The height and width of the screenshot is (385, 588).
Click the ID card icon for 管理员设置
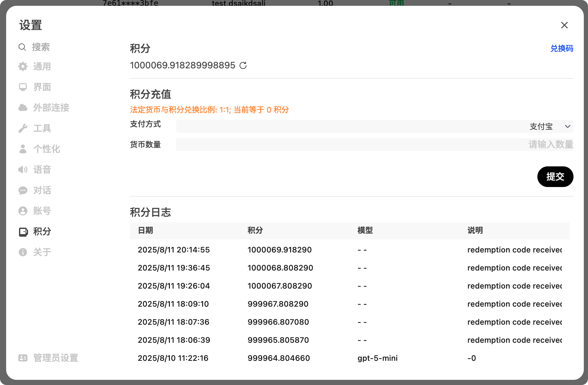tap(23, 358)
